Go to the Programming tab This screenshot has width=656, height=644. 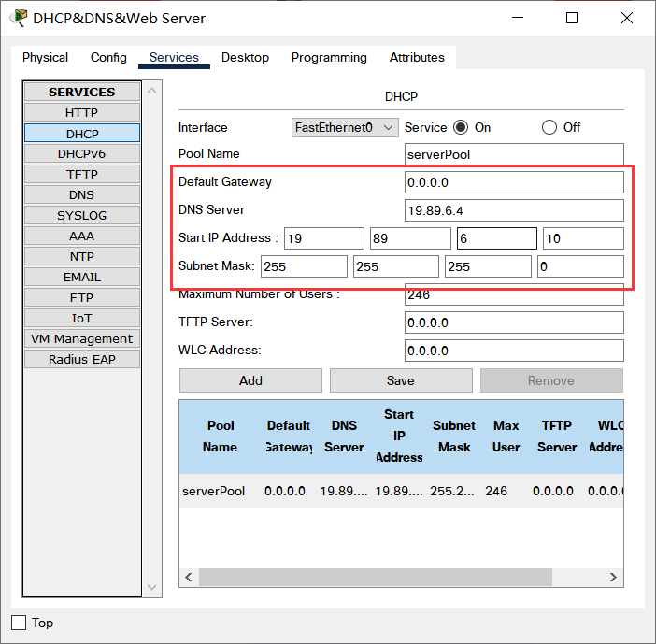coord(329,57)
